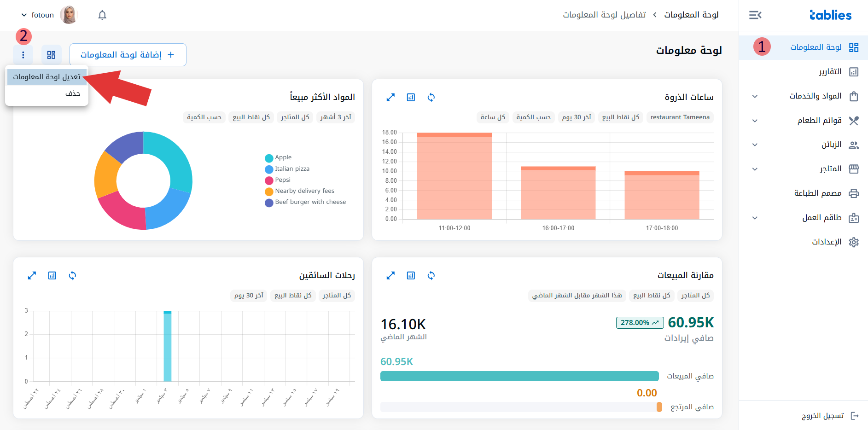The height and width of the screenshot is (430, 868).
Task: Click the store icon for المتاجر
Action: click(854, 169)
